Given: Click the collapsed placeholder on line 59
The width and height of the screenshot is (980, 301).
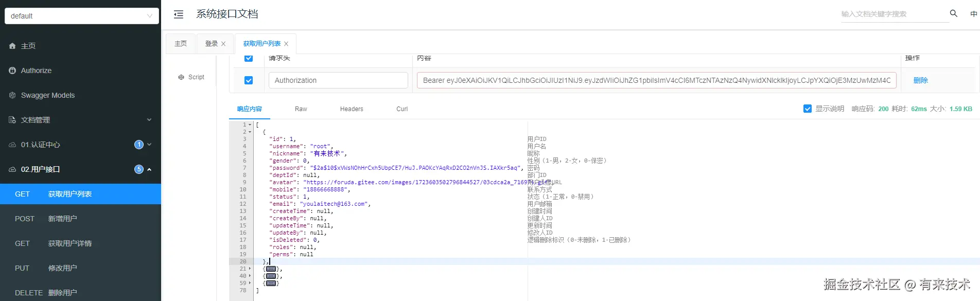Looking at the screenshot, I should [271, 283].
